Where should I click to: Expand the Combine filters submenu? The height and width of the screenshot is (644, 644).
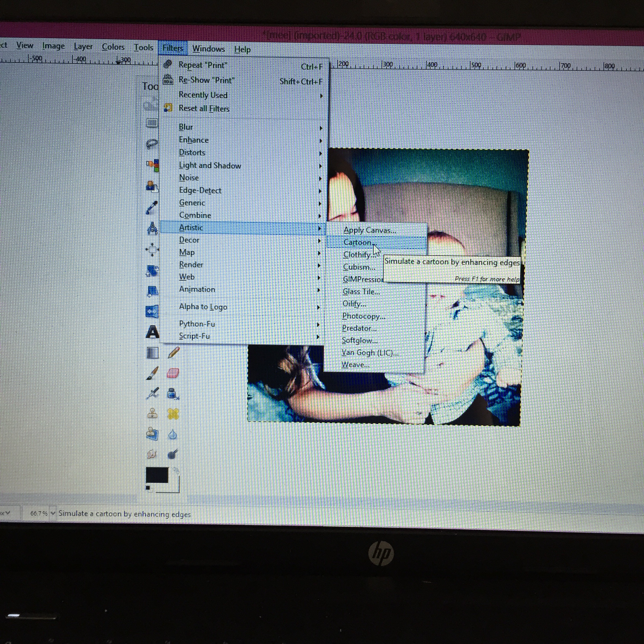[x=243, y=215]
